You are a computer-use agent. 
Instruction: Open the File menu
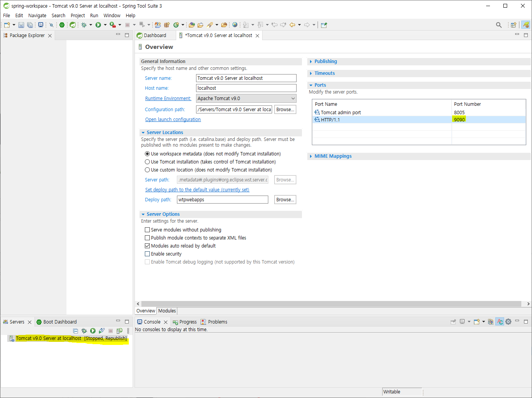click(6, 15)
